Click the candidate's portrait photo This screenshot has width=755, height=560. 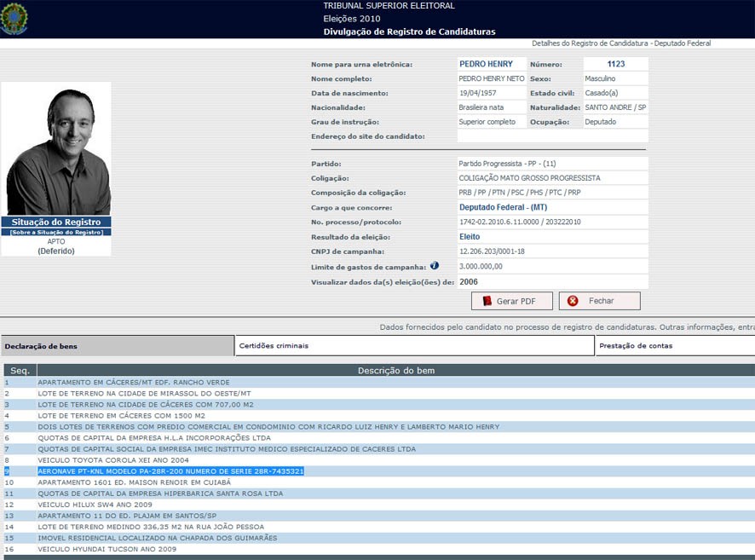[x=56, y=149]
